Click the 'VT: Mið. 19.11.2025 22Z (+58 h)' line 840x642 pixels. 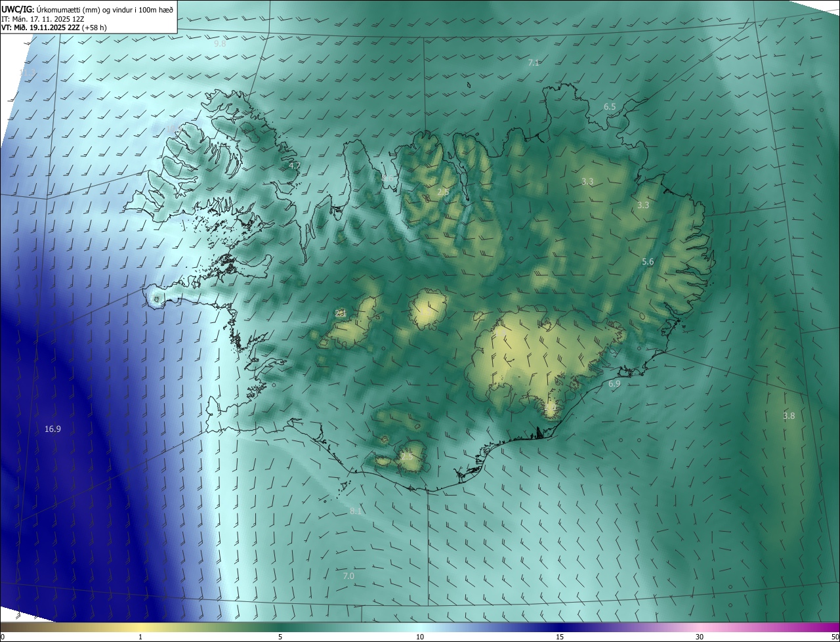tap(54, 28)
